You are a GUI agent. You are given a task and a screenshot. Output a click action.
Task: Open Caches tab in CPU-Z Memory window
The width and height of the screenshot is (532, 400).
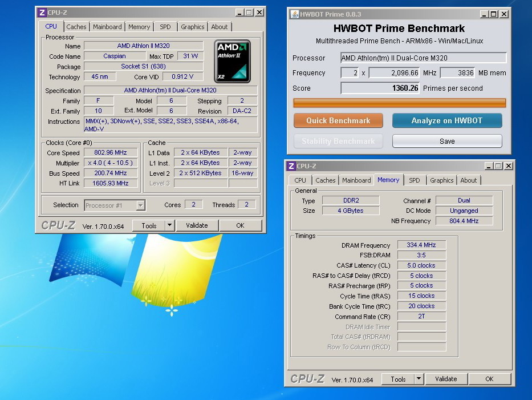[326, 180]
